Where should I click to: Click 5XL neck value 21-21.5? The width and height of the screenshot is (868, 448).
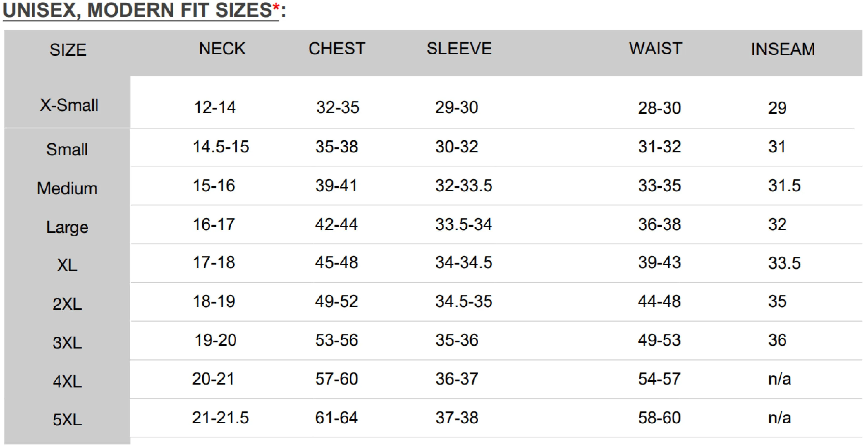pos(220,418)
